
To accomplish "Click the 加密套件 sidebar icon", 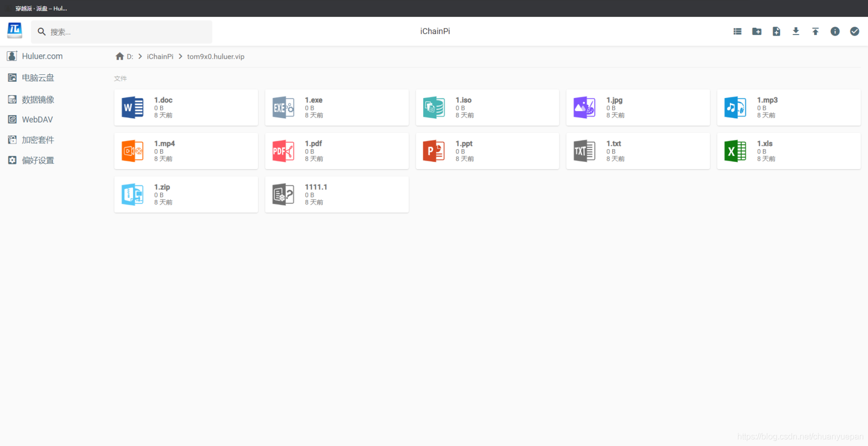I will 13,140.
